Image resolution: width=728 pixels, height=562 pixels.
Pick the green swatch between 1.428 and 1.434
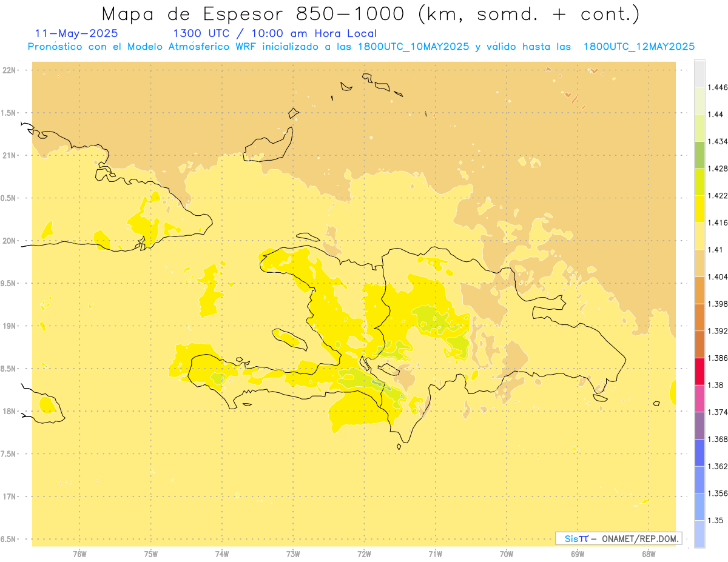tap(699, 155)
